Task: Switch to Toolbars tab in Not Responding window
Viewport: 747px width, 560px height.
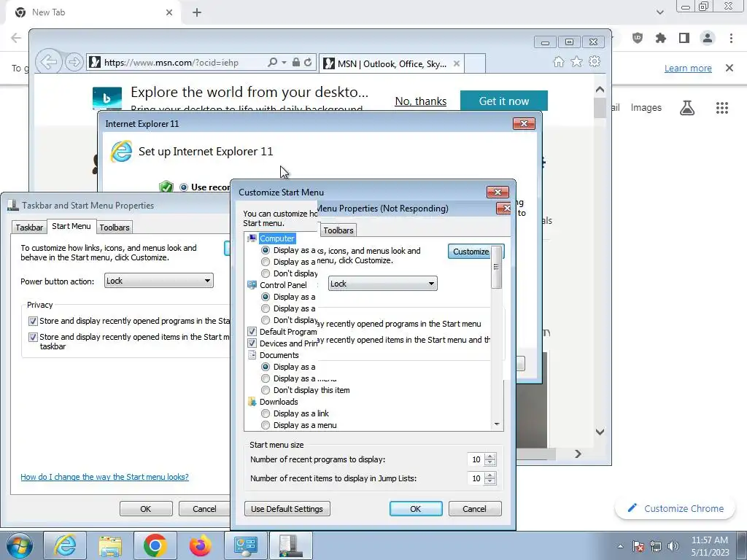Action: [x=338, y=230]
